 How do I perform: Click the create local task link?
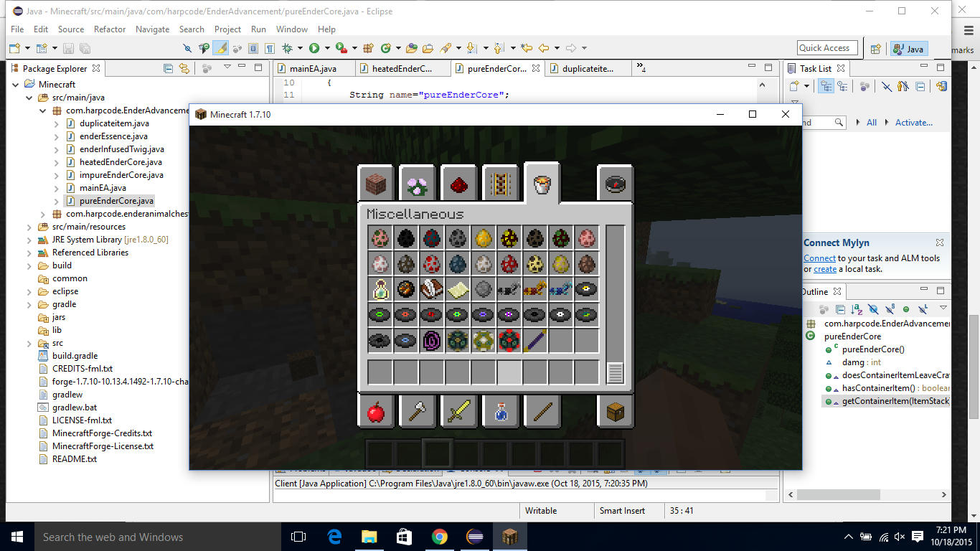click(x=824, y=269)
